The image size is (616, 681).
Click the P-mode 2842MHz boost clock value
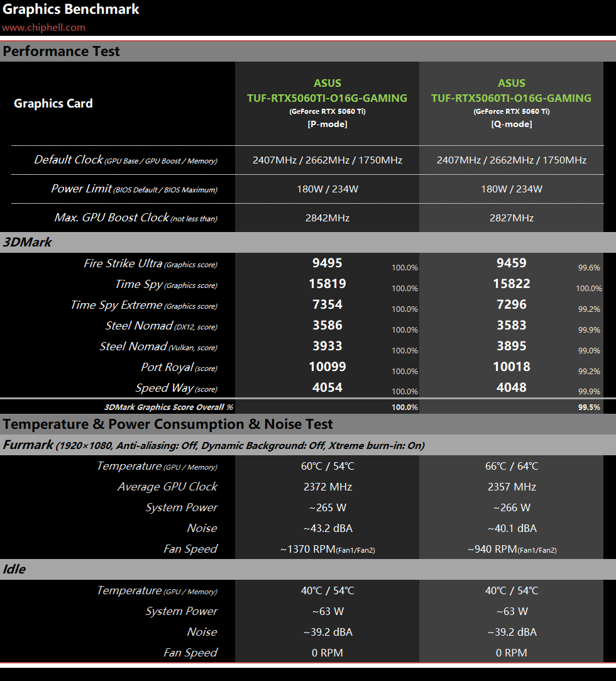click(327, 218)
